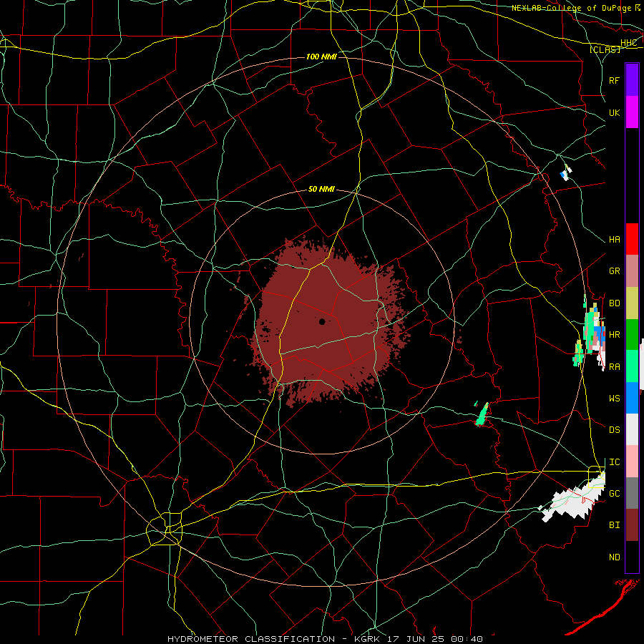This screenshot has height=644, width=644.
Task: Click the HHC product label
Action: point(628,43)
